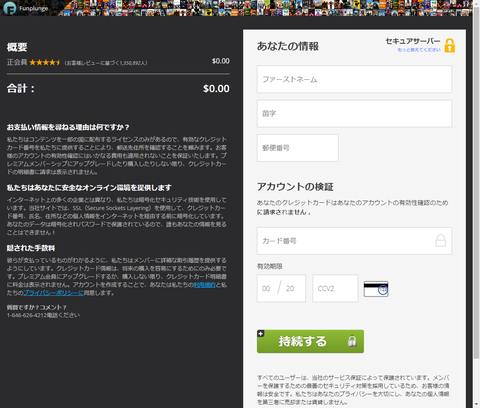Focus the 郵便番号 postal code field
Viewport: 480px width, 408px height.
click(x=298, y=148)
